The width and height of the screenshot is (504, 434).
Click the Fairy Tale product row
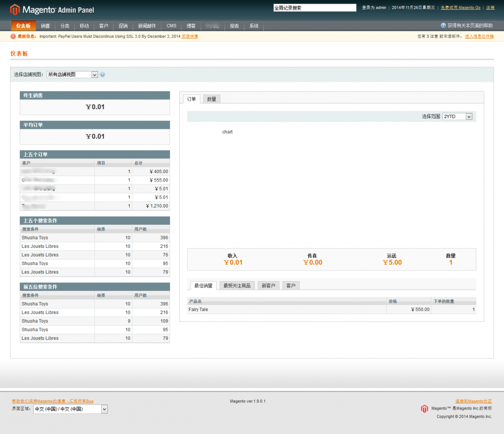286,310
